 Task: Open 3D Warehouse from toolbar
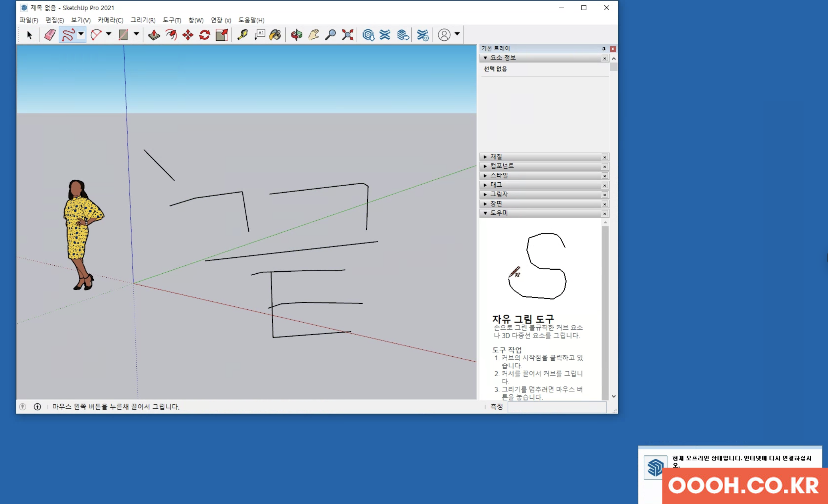[368, 35]
